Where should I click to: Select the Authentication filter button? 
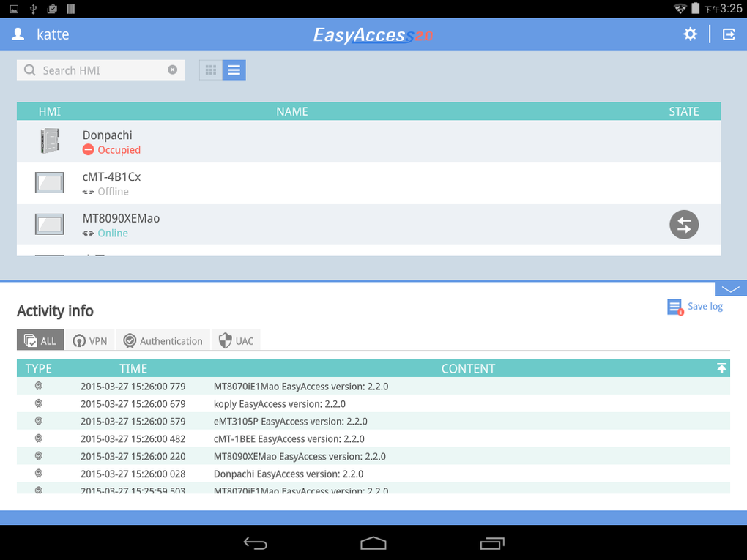[x=163, y=340]
